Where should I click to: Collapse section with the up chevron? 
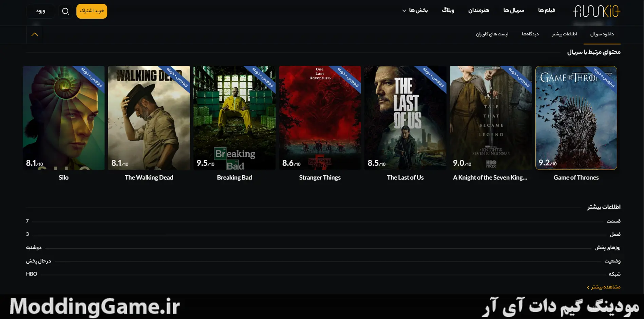click(35, 35)
